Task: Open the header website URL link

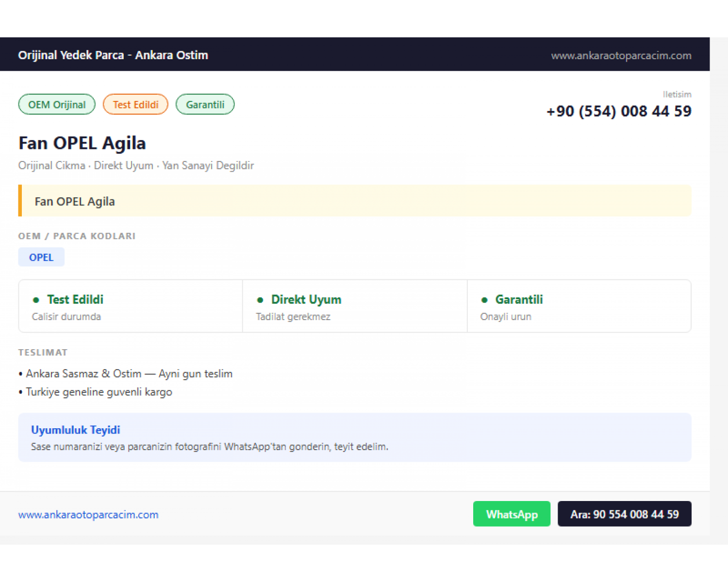Action: tap(621, 55)
